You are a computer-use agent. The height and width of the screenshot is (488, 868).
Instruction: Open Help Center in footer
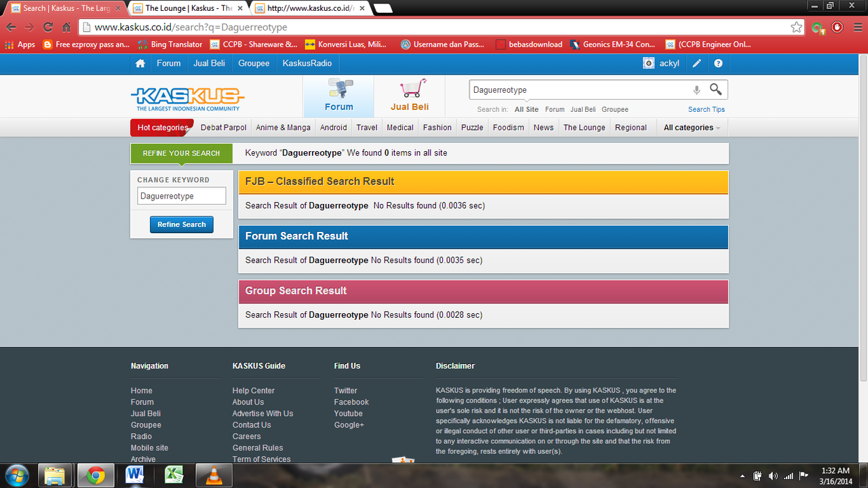(254, 390)
